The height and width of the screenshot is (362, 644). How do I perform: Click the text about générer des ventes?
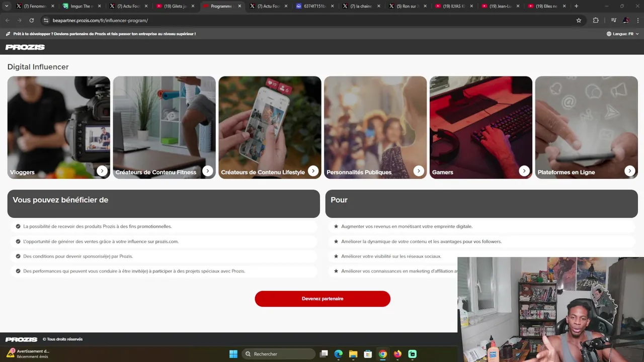[101, 241]
